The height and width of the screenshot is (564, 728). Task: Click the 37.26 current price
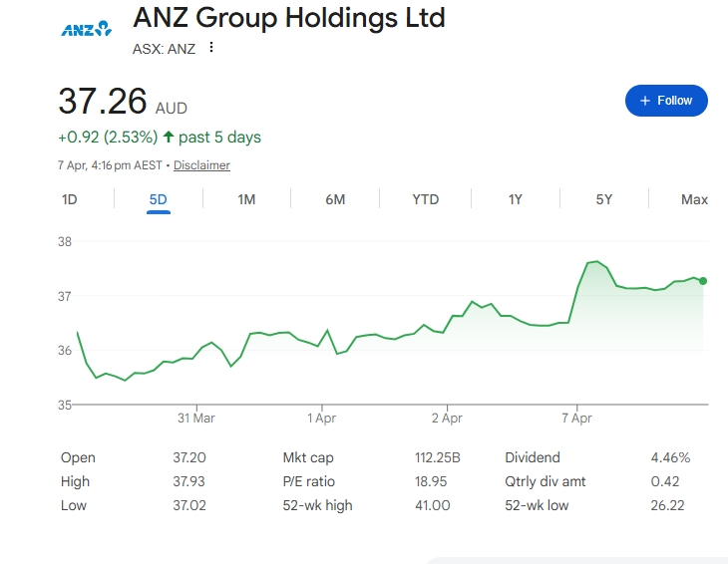point(103,101)
